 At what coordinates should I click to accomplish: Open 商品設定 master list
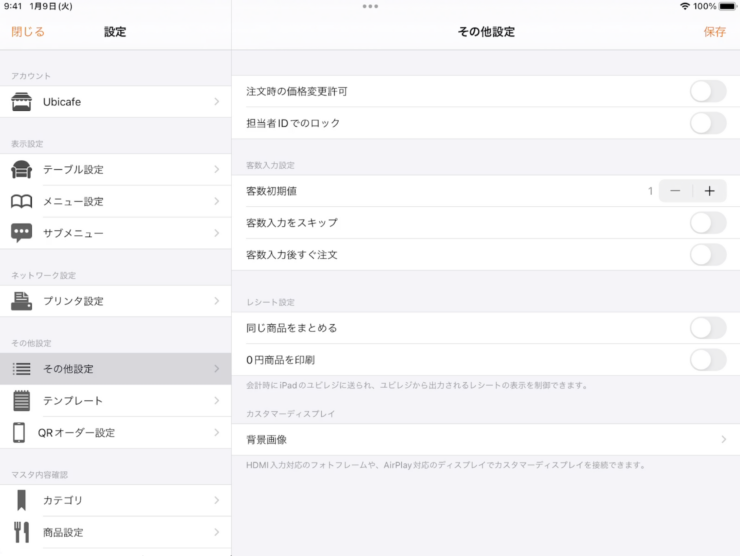point(116,532)
